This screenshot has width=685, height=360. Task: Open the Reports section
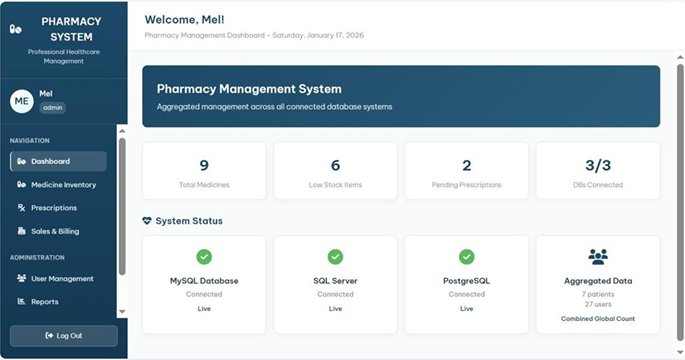pyautogui.click(x=58, y=301)
